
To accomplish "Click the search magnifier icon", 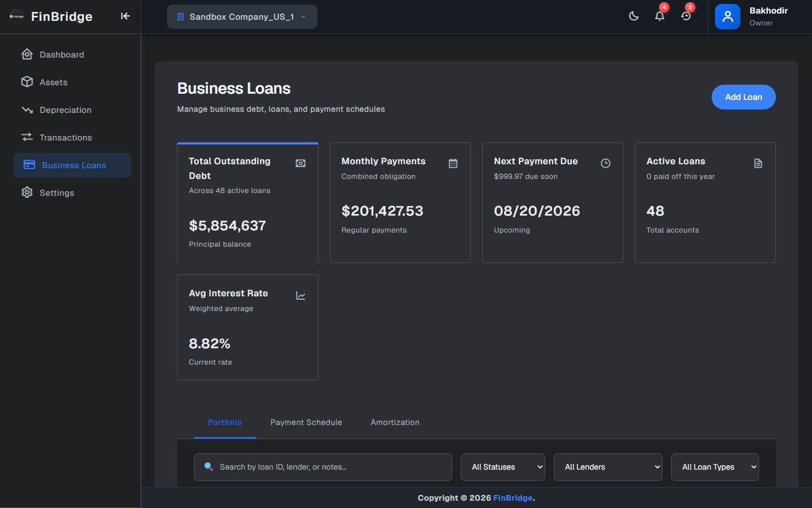I will point(208,466).
